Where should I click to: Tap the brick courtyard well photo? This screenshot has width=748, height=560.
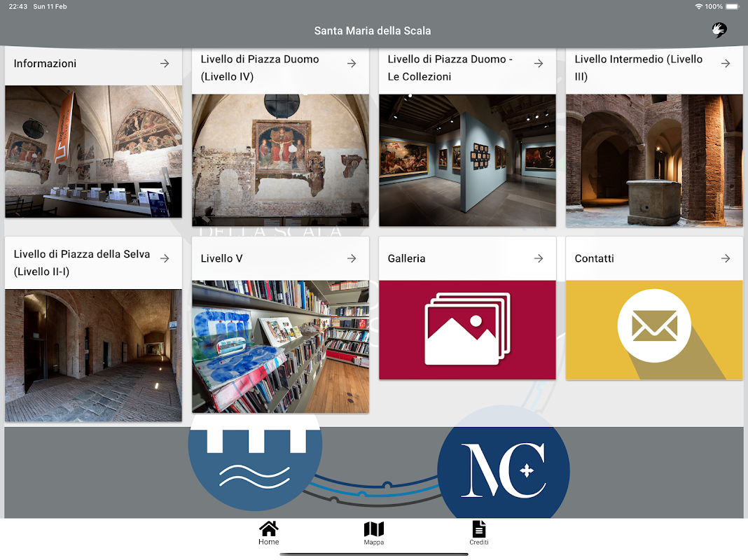click(654, 160)
